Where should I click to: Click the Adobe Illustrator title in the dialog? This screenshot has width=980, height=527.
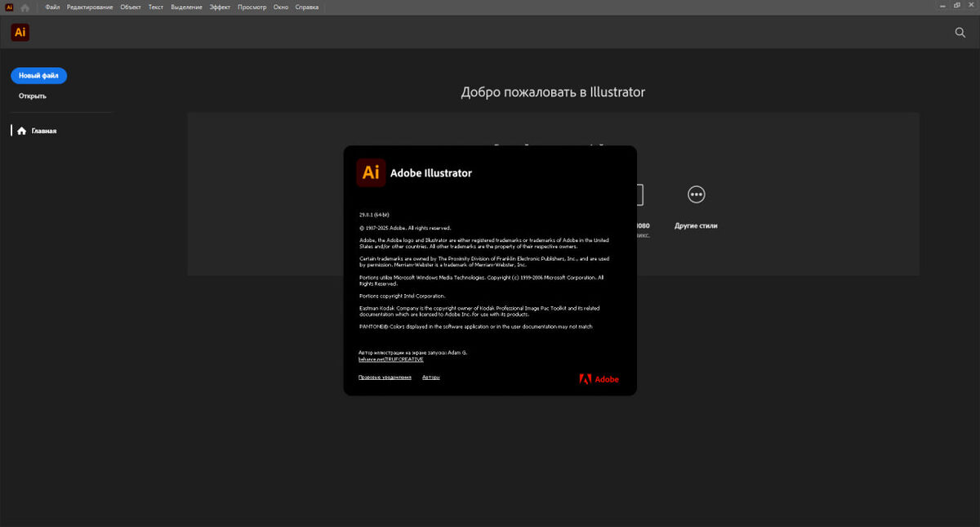click(431, 172)
